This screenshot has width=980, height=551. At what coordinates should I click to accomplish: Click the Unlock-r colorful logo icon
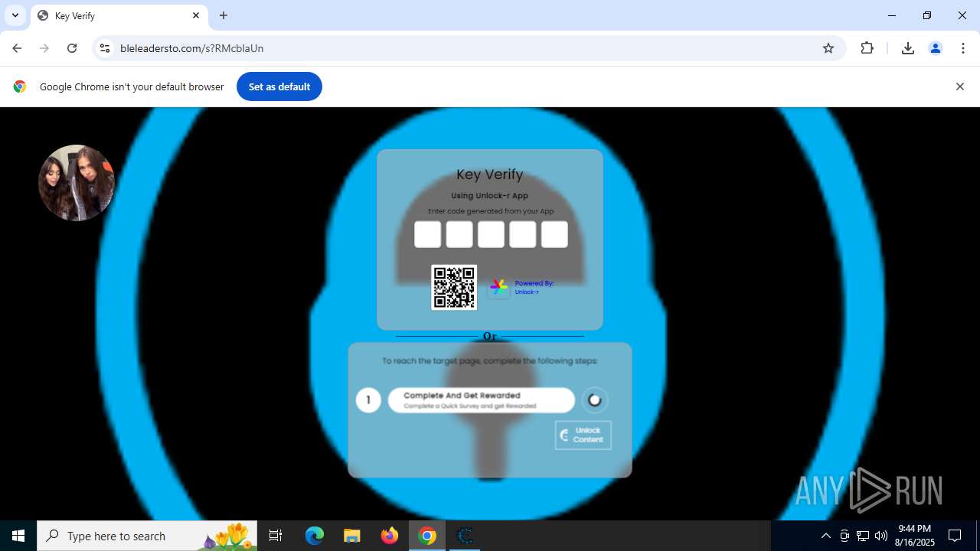click(498, 288)
